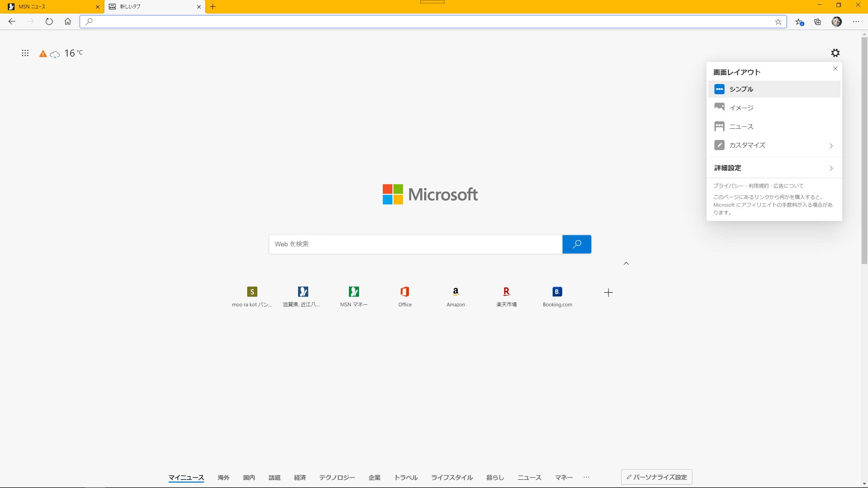Add a new quick link site
Image resolution: width=868 pixels, height=488 pixels.
tap(608, 292)
